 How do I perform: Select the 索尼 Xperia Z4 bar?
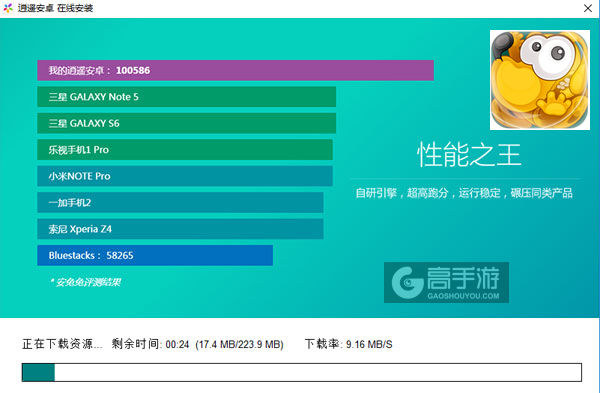pyautogui.click(x=180, y=229)
